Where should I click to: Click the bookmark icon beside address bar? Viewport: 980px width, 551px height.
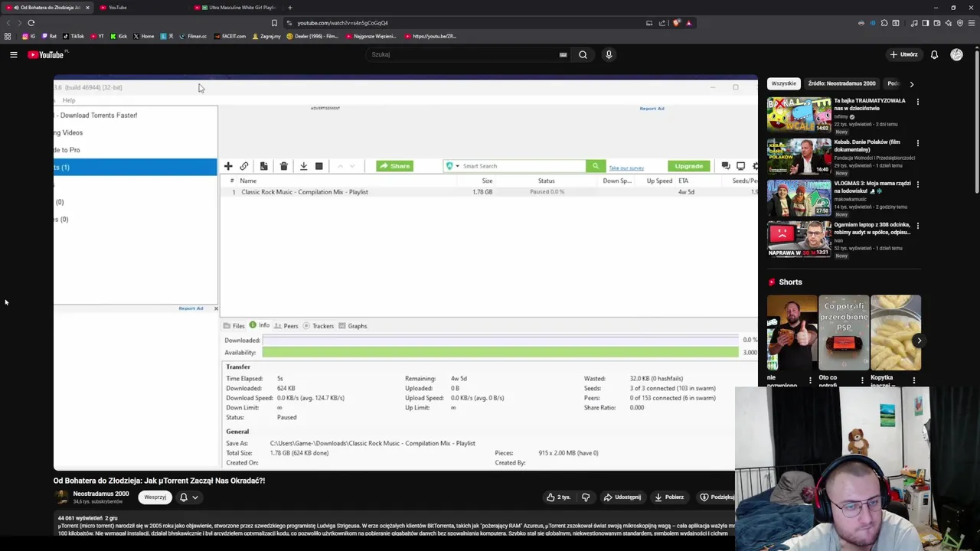click(274, 23)
